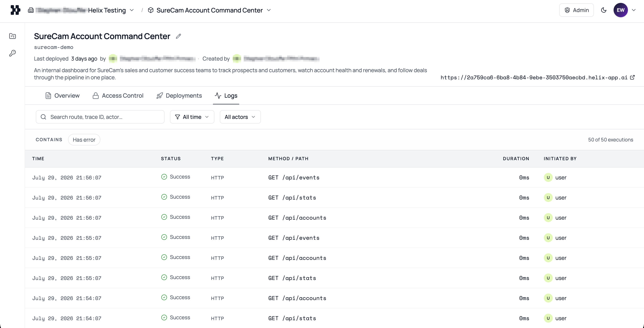Toggle the Has error filter chip
Image resolution: width=644 pixels, height=328 pixels.
(84, 140)
